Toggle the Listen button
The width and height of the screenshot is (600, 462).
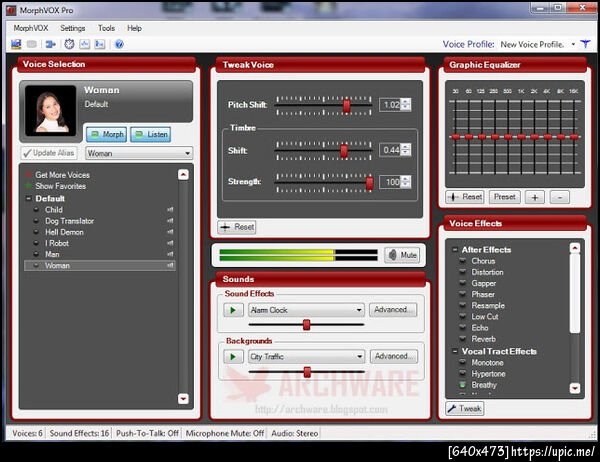(151, 134)
